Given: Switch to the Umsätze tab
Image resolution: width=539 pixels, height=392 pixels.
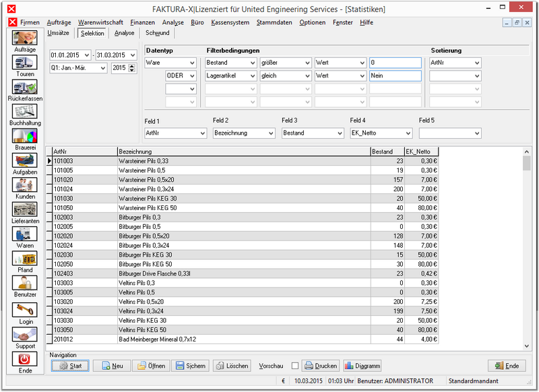Looking at the screenshot, I should (x=58, y=33).
